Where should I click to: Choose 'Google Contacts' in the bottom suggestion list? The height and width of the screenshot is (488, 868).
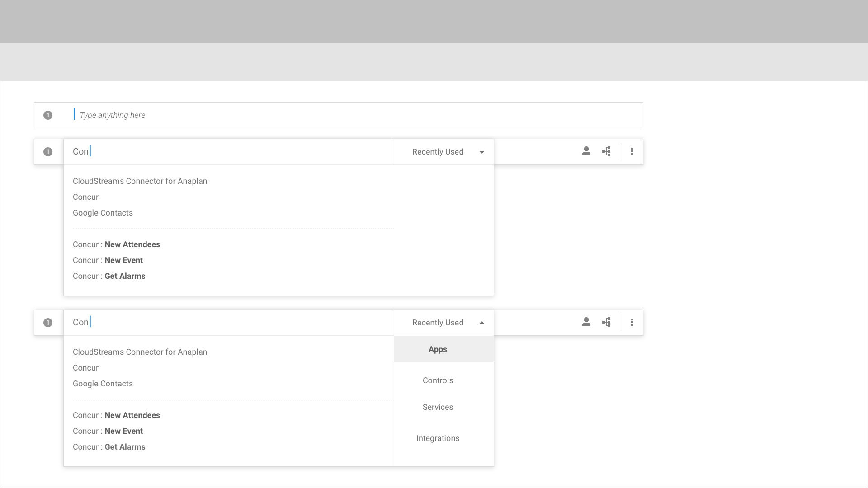click(103, 384)
